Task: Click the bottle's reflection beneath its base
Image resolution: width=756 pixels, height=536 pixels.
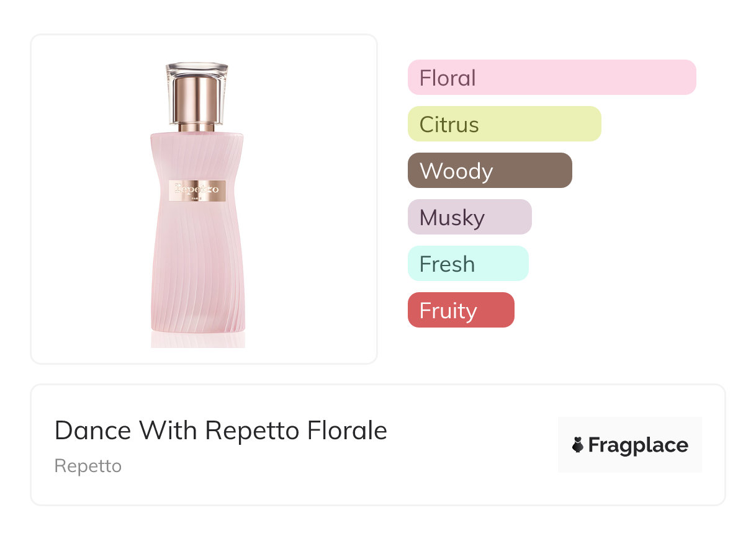Action: point(197,339)
